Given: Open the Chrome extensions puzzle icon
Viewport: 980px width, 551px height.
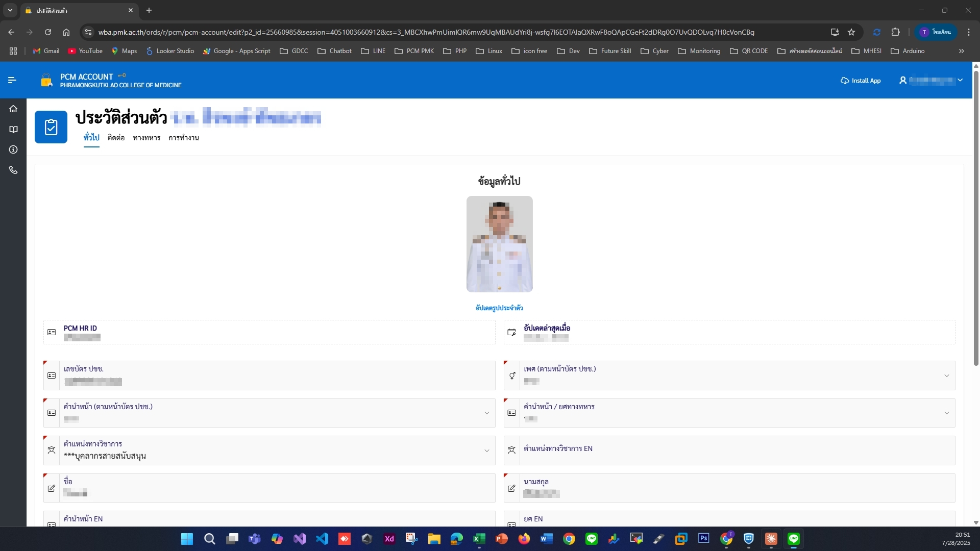Looking at the screenshot, I should pyautogui.click(x=895, y=32).
